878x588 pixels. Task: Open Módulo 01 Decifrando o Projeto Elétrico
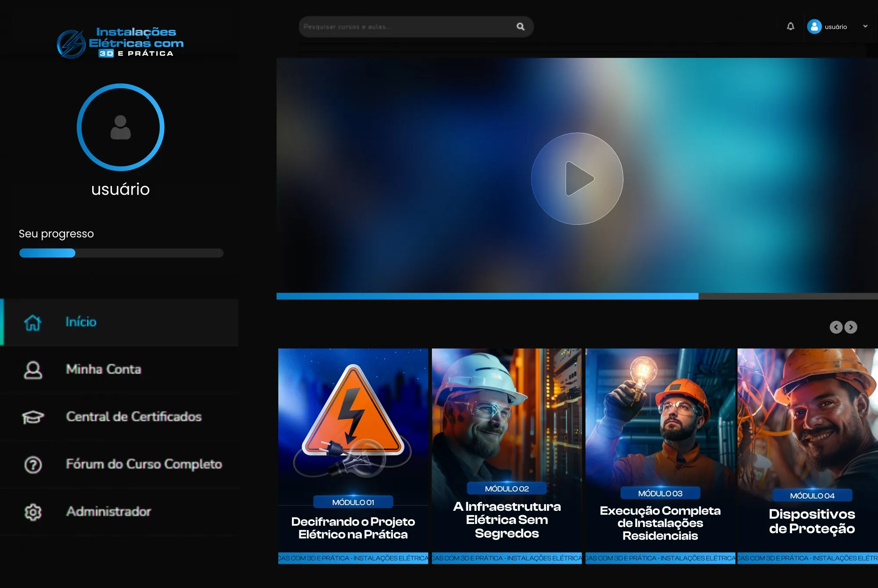tap(353, 456)
